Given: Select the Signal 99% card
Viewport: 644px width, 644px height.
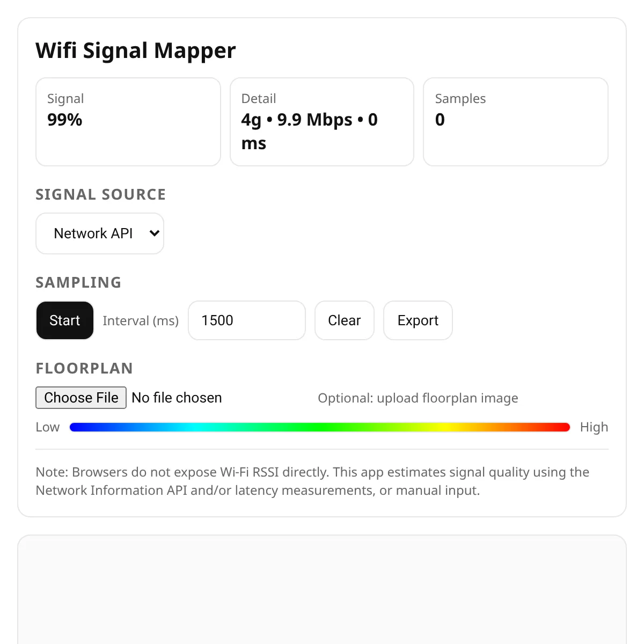Looking at the screenshot, I should point(128,122).
